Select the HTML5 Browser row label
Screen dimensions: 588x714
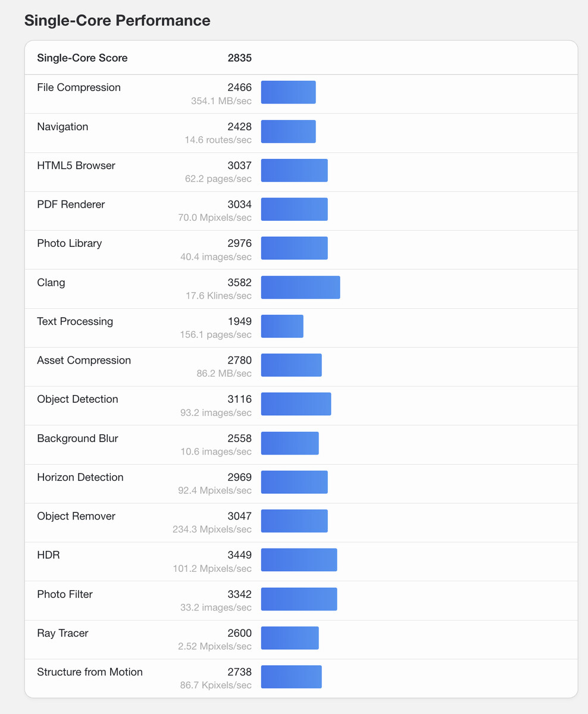tap(76, 165)
